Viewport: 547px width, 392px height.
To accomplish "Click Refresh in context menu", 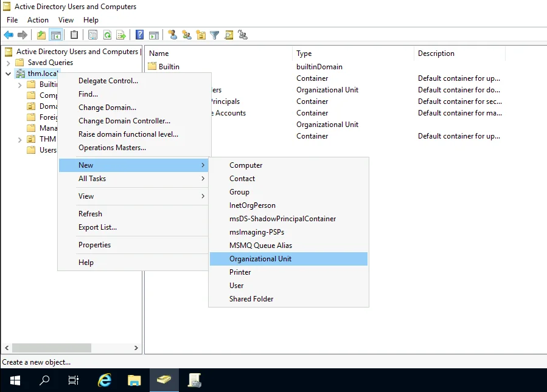I will [x=134, y=213].
